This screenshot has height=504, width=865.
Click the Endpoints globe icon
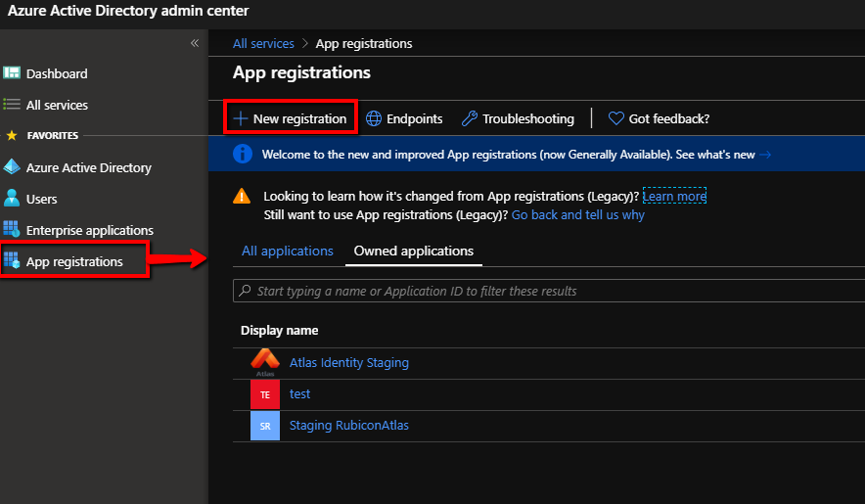pos(374,118)
